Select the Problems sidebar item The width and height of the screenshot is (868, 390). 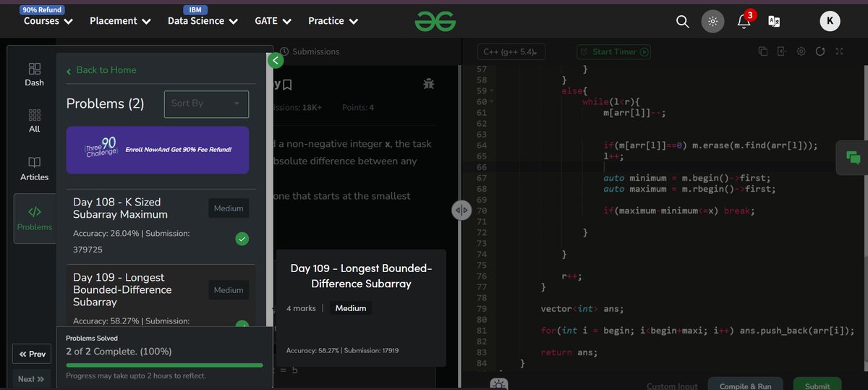pyautogui.click(x=35, y=219)
